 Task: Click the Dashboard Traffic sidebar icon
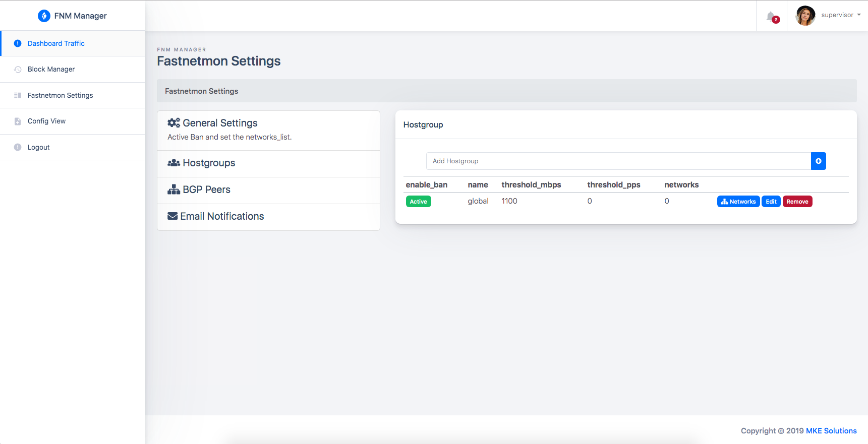click(18, 43)
